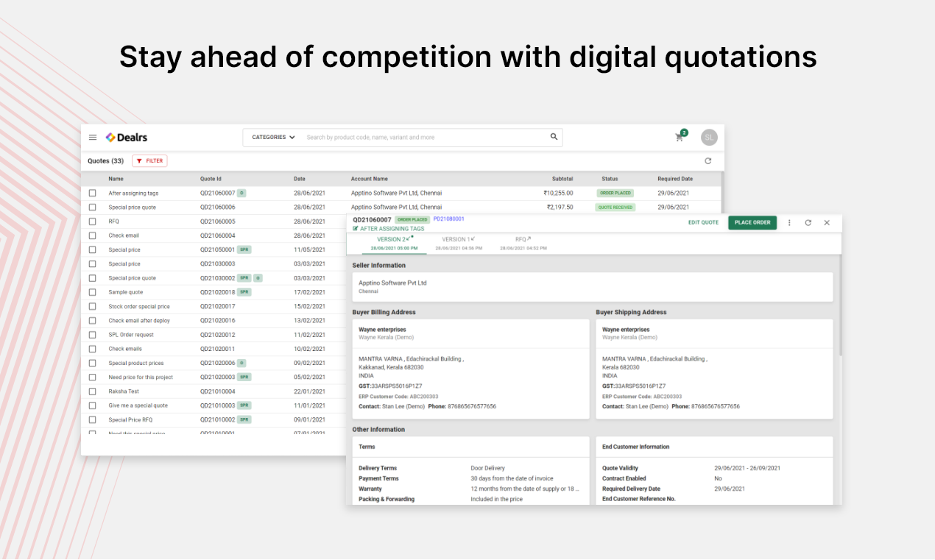Reload quote QD21060007 details
Viewport: 935px width, 560px height.
pos(808,222)
